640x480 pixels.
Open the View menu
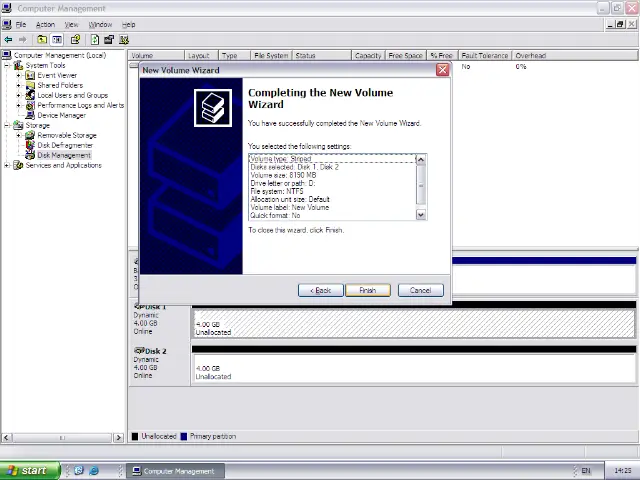(x=71, y=24)
